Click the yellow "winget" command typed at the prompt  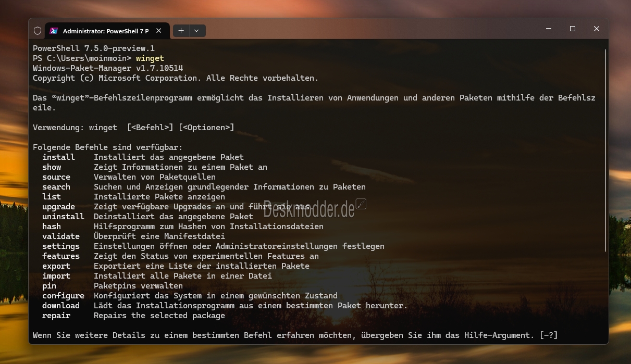tap(150, 58)
